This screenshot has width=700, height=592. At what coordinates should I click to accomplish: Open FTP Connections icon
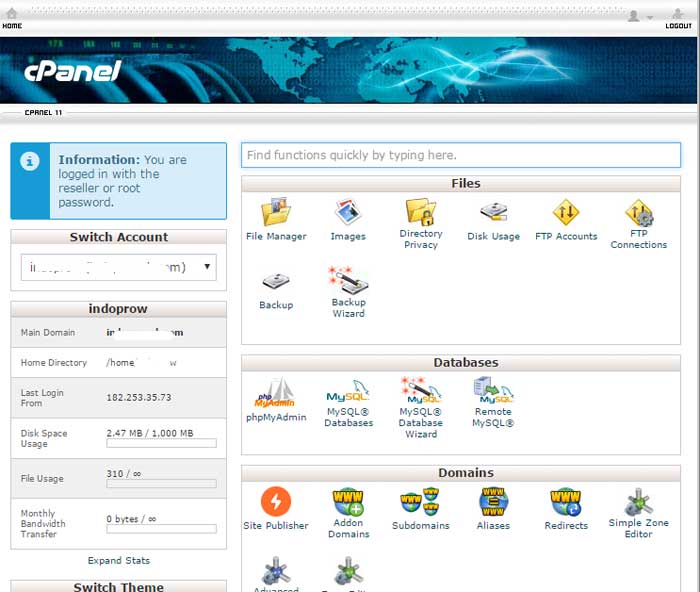tap(639, 213)
